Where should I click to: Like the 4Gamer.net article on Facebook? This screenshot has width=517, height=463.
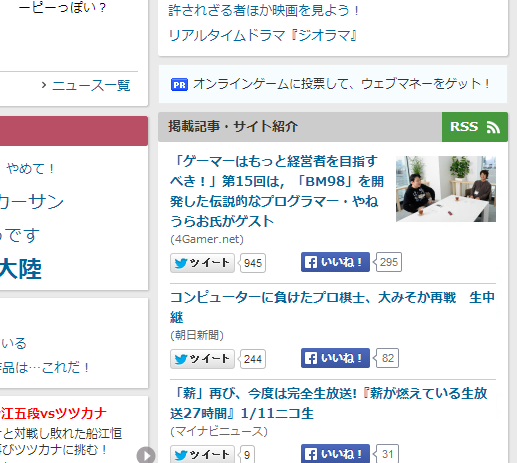(x=335, y=262)
